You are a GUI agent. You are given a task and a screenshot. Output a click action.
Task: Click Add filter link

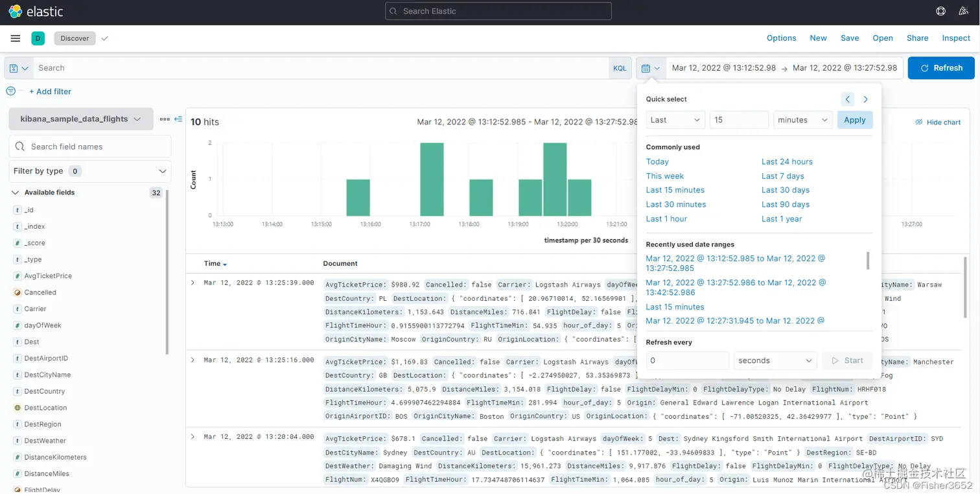pos(50,91)
